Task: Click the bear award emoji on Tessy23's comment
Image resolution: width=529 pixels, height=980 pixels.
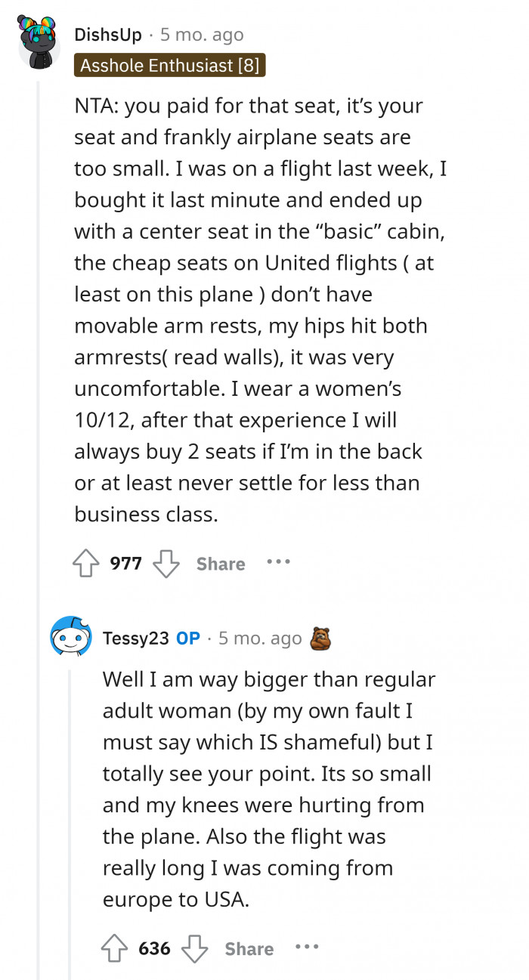Action: click(x=321, y=637)
